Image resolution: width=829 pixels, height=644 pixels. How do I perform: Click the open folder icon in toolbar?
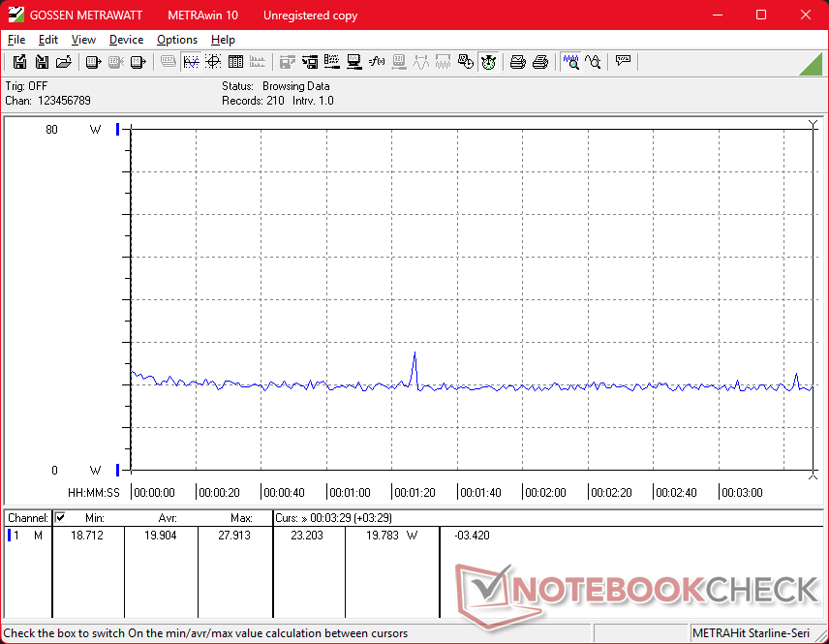(x=64, y=62)
